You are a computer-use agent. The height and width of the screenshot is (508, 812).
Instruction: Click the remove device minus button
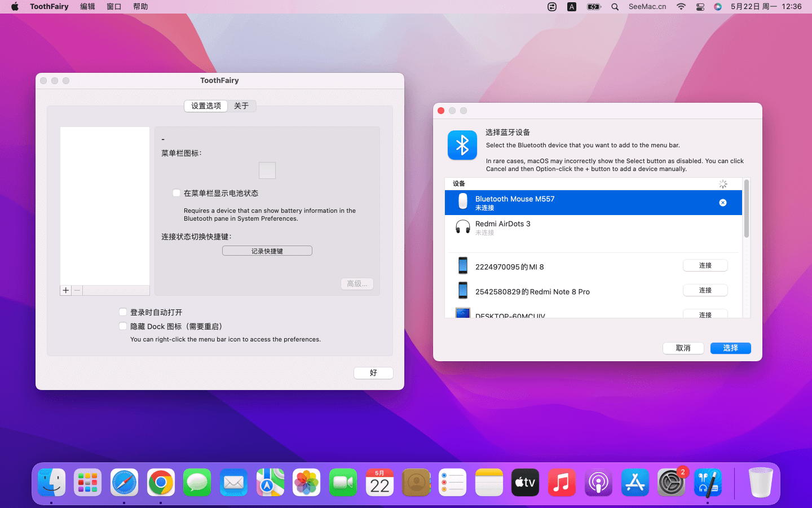77,290
